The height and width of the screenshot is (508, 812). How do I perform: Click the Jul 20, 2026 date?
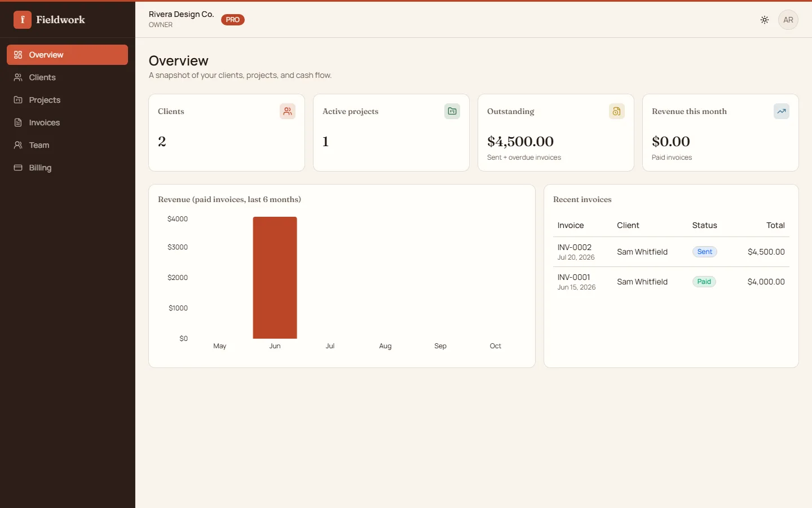click(x=576, y=257)
